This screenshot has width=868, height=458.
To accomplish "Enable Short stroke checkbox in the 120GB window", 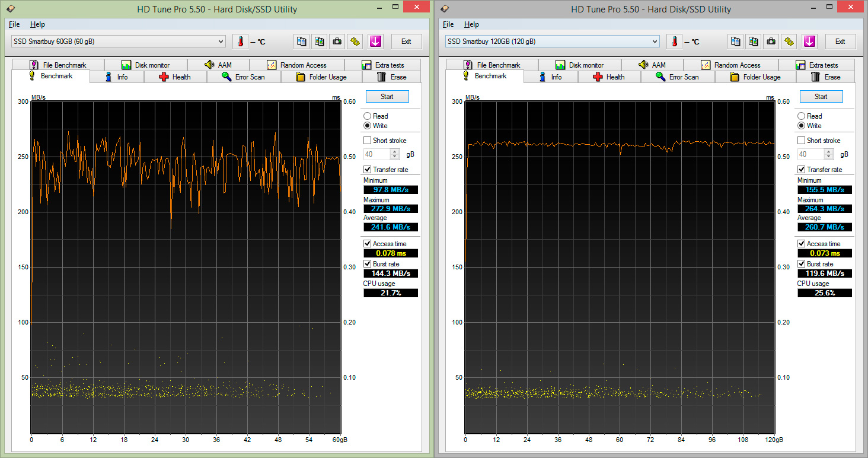I will point(802,141).
